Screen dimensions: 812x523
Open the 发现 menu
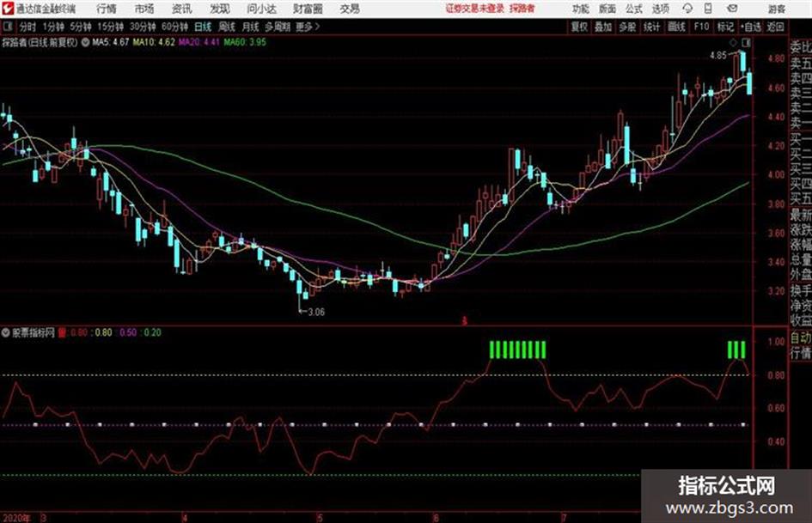[220, 9]
